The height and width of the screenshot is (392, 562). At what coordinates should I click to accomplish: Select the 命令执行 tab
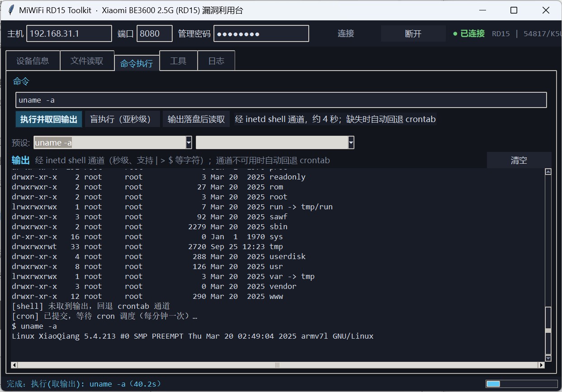pyautogui.click(x=137, y=63)
